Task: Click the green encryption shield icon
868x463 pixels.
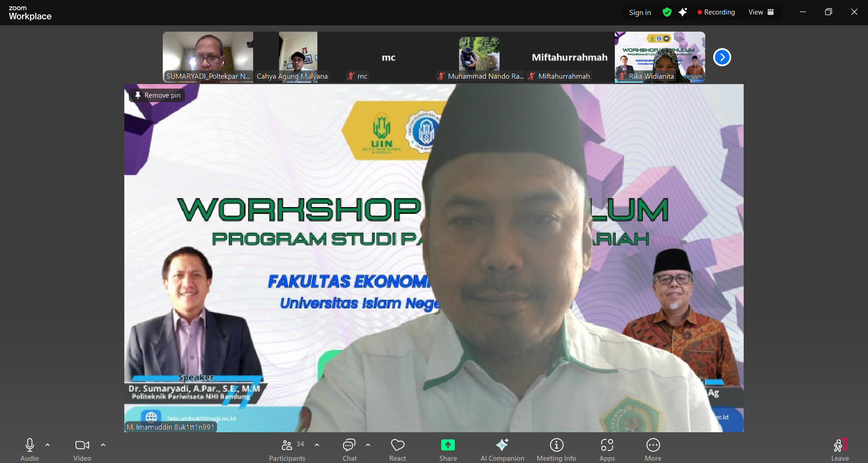Action: (x=667, y=12)
